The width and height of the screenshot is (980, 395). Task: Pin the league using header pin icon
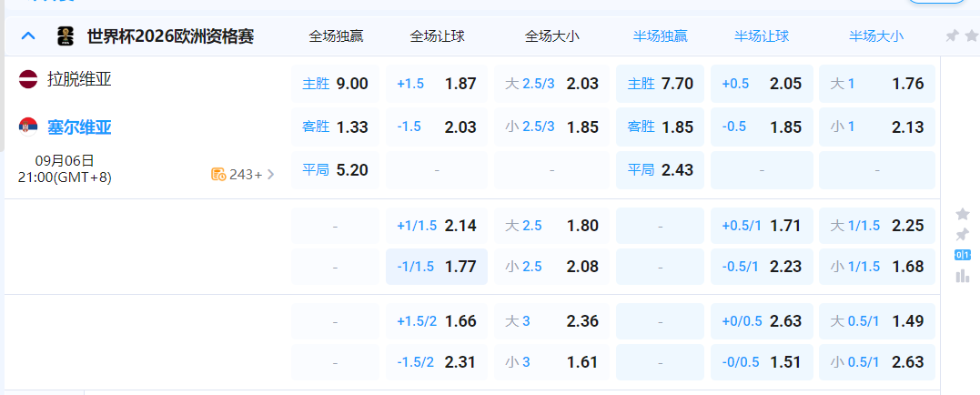click(x=952, y=36)
